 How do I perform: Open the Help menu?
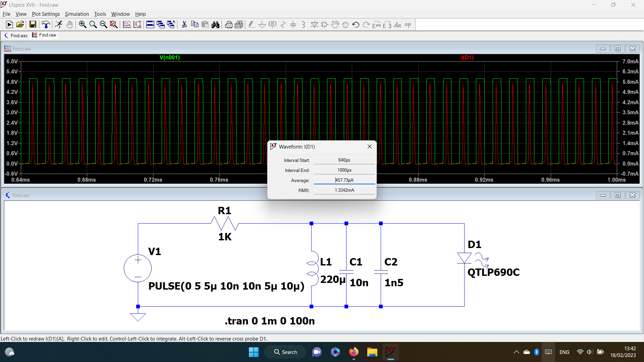pyautogui.click(x=141, y=14)
